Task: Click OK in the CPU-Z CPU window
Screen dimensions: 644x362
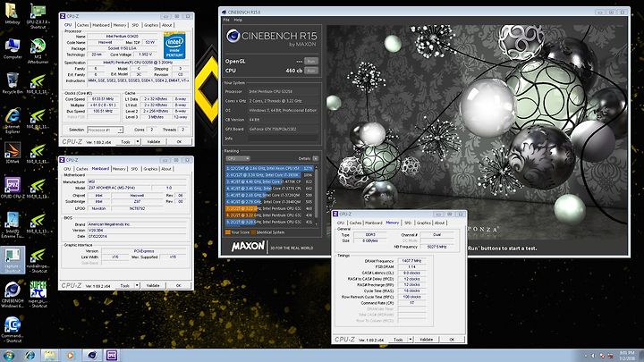Action: [179, 141]
